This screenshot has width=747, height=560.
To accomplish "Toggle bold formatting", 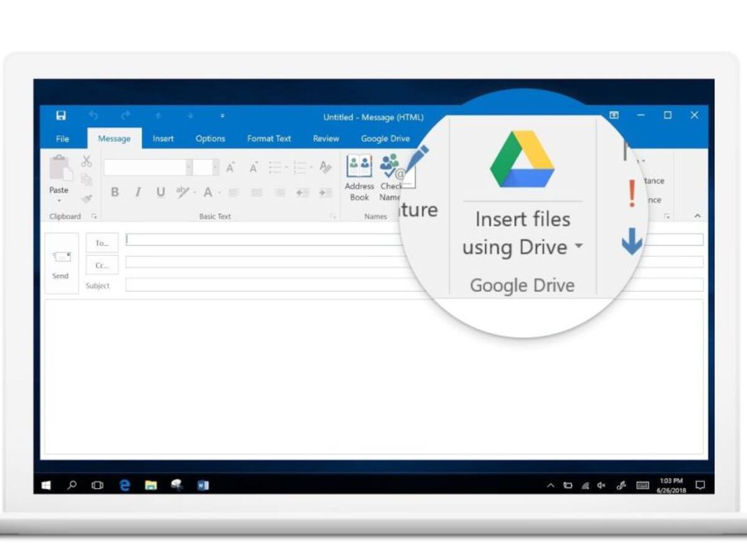I will pyautogui.click(x=115, y=192).
